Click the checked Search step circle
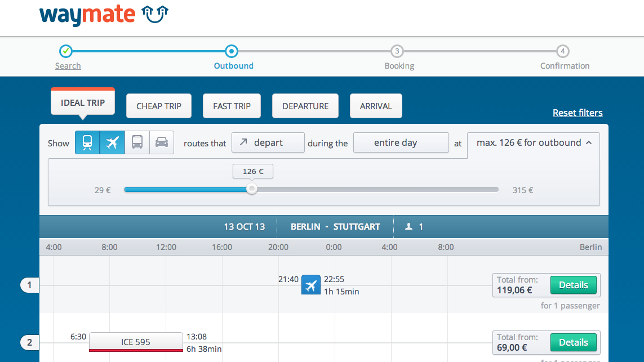The width and height of the screenshot is (644, 362). (x=66, y=51)
